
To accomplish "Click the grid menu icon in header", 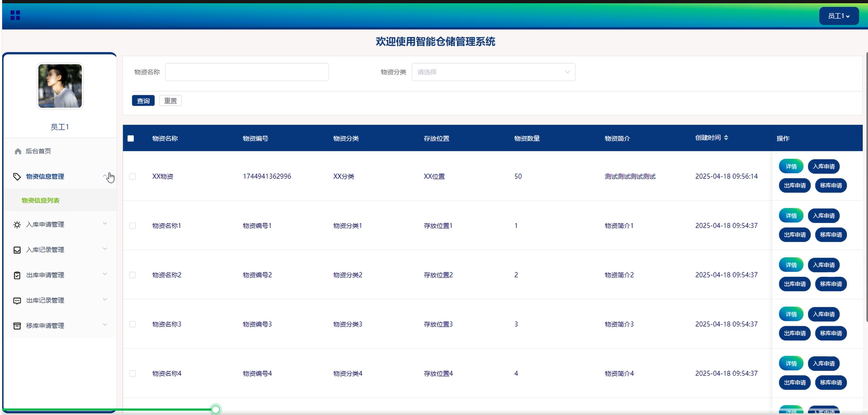I will coord(15,15).
